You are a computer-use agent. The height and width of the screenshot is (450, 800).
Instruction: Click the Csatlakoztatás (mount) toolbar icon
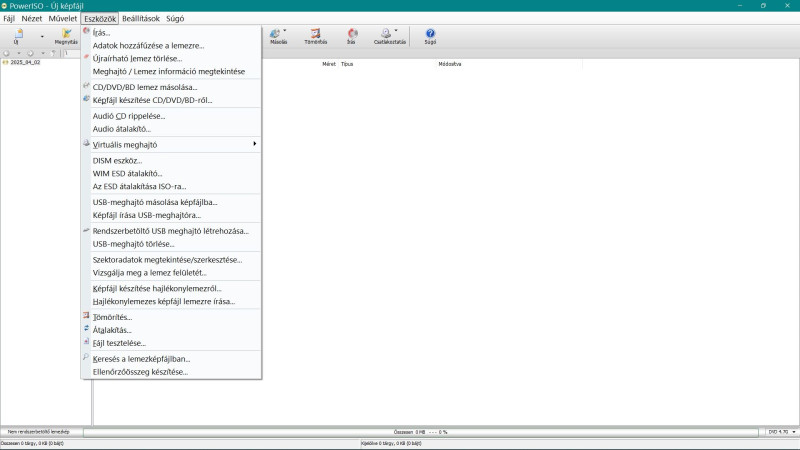pos(386,36)
